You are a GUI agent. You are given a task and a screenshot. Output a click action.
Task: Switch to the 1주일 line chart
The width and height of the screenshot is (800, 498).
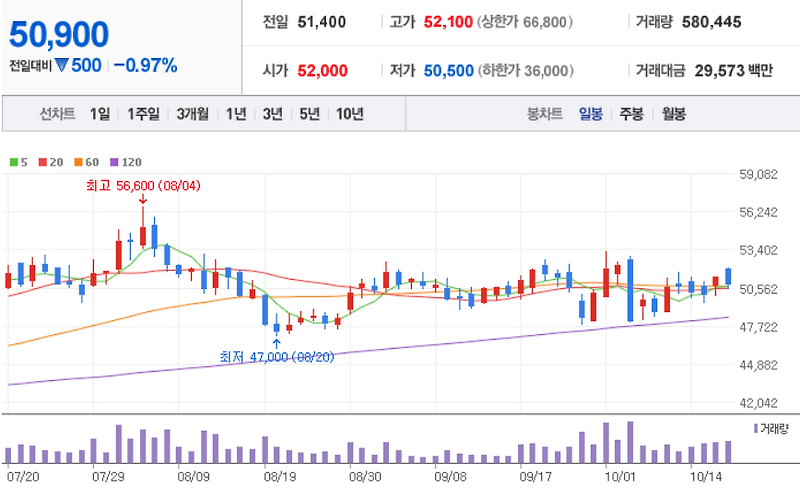click(x=143, y=113)
